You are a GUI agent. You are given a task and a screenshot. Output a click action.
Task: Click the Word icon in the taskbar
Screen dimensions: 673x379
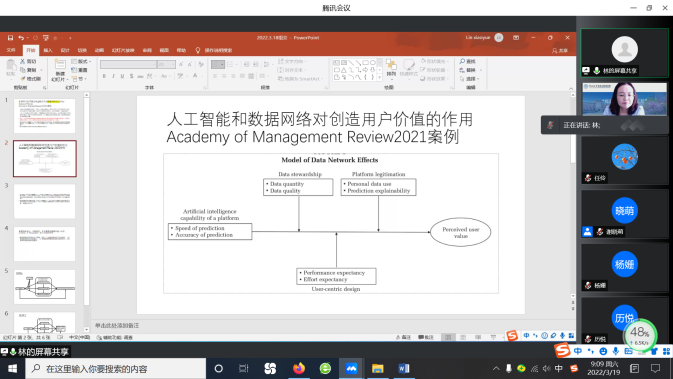[403, 368]
